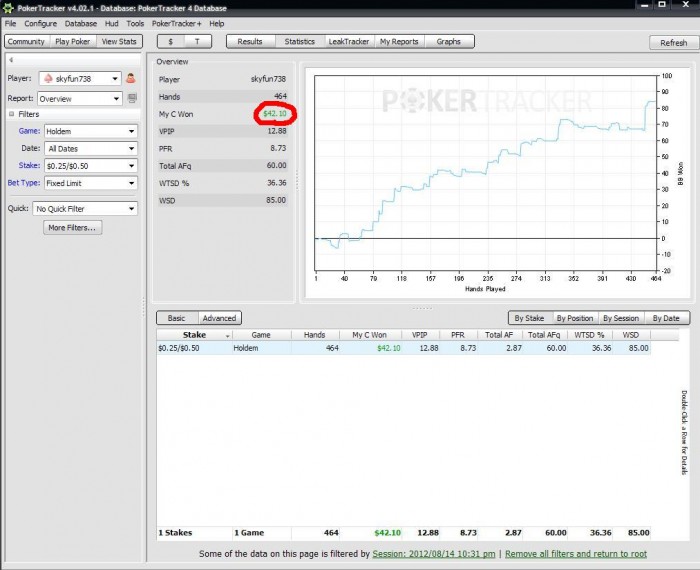This screenshot has width=700, height=570.
Task: Group results By Position
Action: (575, 318)
